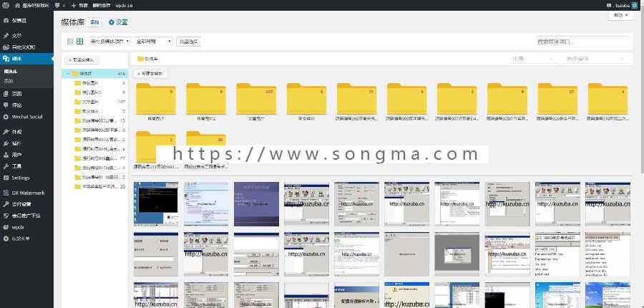Click New Folder button in tree panel
This screenshot has height=308, width=644.
(x=82, y=60)
